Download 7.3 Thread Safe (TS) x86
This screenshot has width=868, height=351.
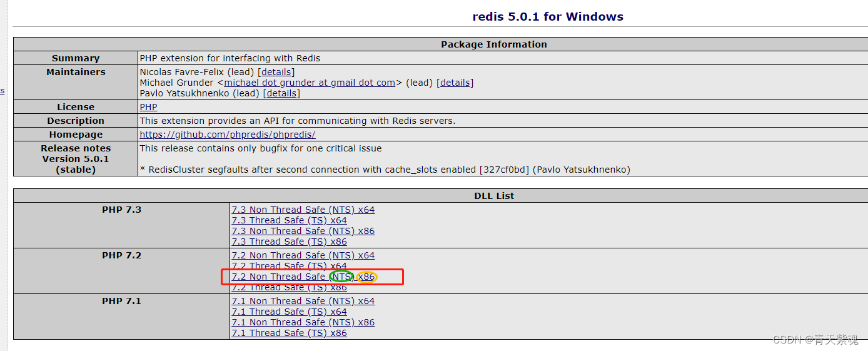289,242
